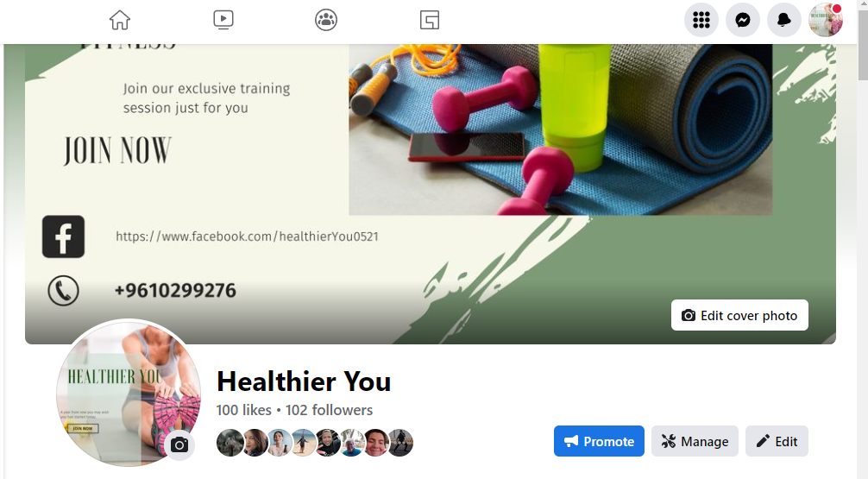Open the Watch video icon

(x=223, y=20)
